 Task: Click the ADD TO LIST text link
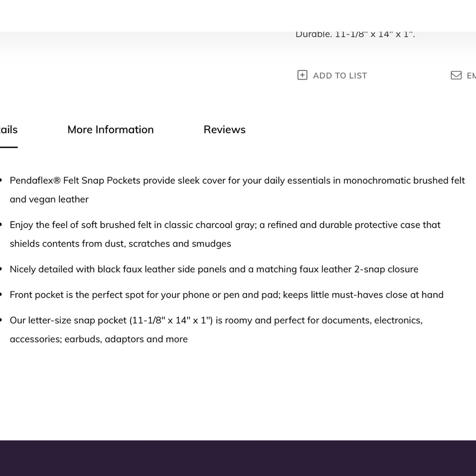coord(340,76)
